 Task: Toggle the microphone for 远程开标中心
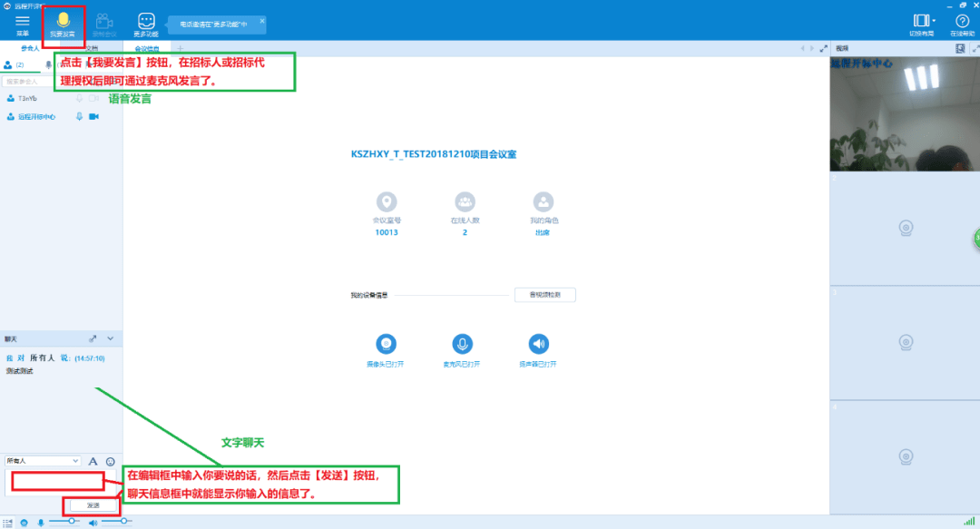pyautogui.click(x=79, y=116)
